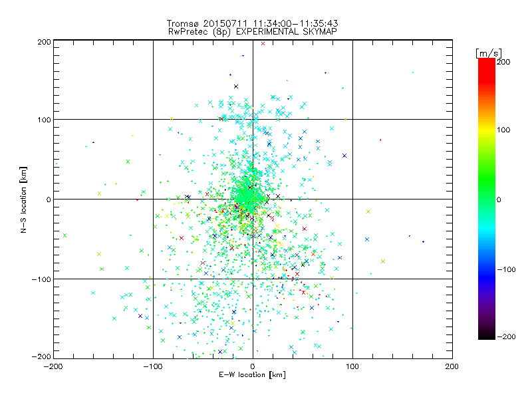Click the small red marker near 128 km east, 75 km north

point(380,140)
